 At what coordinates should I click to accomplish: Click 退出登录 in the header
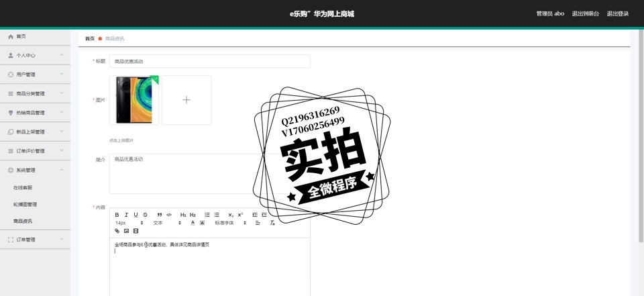pyautogui.click(x=618, y=13)
